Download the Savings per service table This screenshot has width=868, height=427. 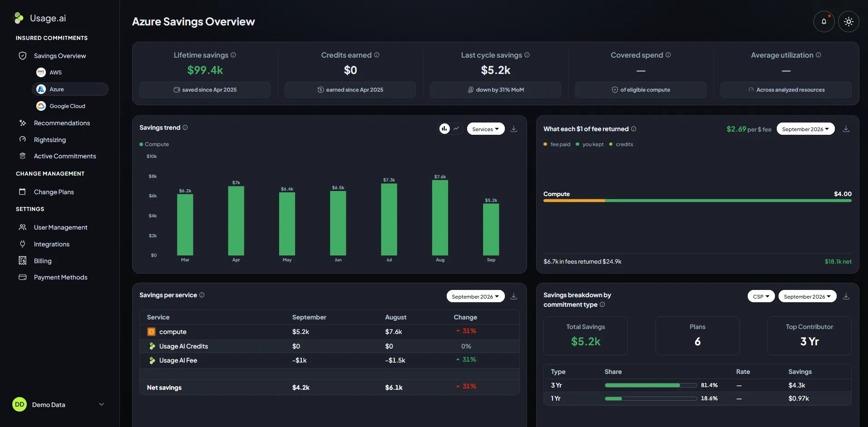(514, 296)
